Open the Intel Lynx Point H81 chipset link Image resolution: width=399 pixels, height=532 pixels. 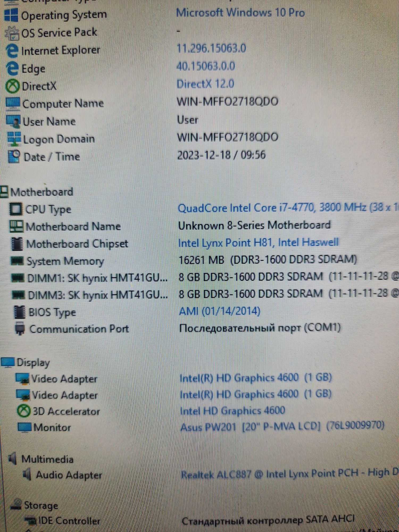258,243
